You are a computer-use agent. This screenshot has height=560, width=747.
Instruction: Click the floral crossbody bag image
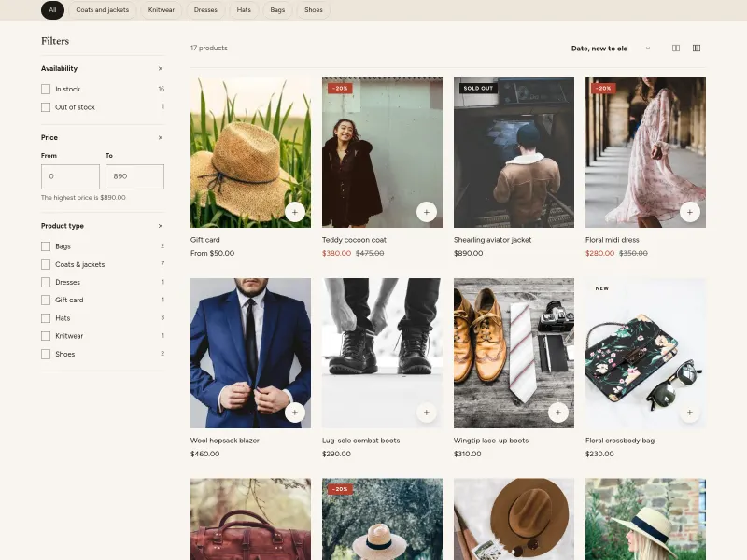pos(645,353)
